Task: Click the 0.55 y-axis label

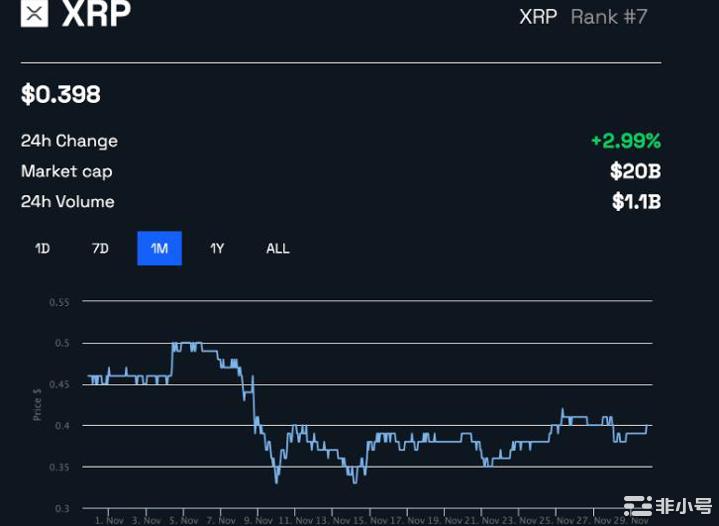Action: pyautogui.click(x=60, y=302)
